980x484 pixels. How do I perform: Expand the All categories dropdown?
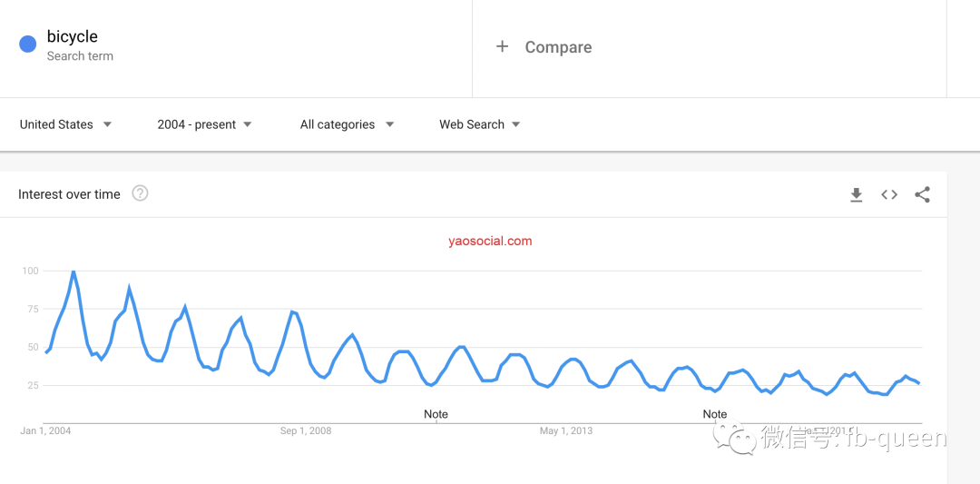(x=347, y=124)
